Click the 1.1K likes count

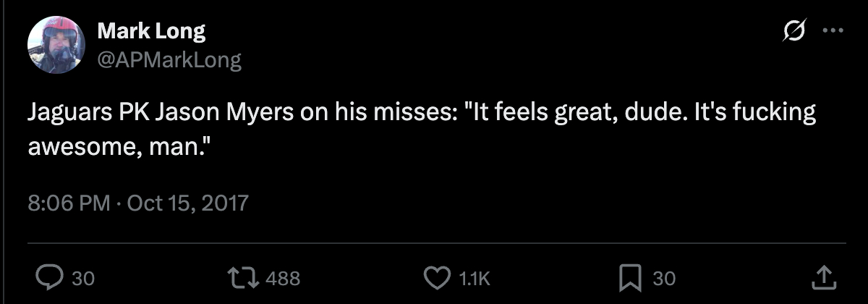pos(475,278)
